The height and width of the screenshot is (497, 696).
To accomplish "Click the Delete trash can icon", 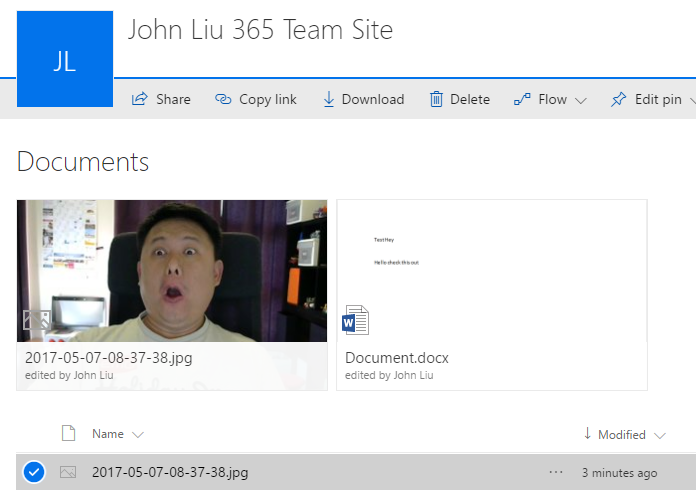I will [x=436, y=99].
